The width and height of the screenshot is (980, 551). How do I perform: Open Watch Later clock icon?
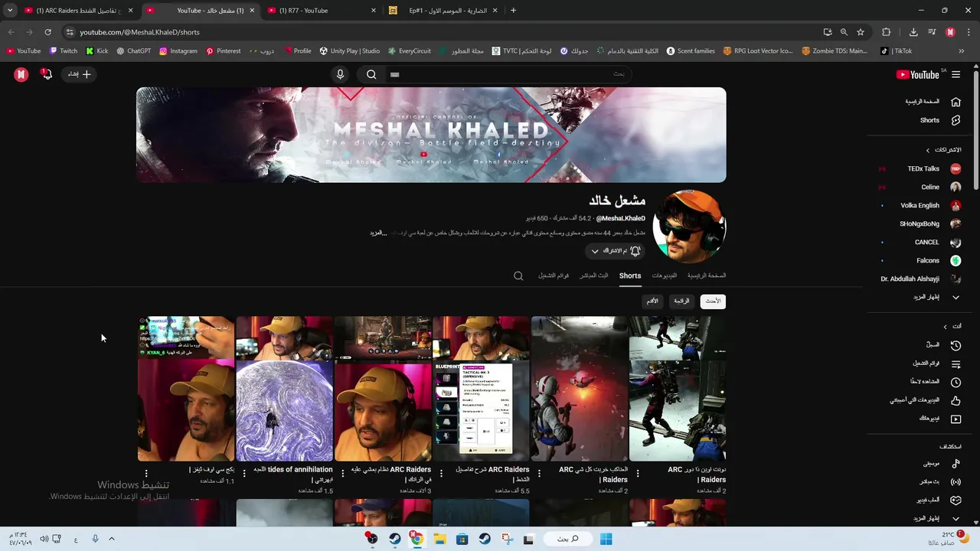[955, 382]
